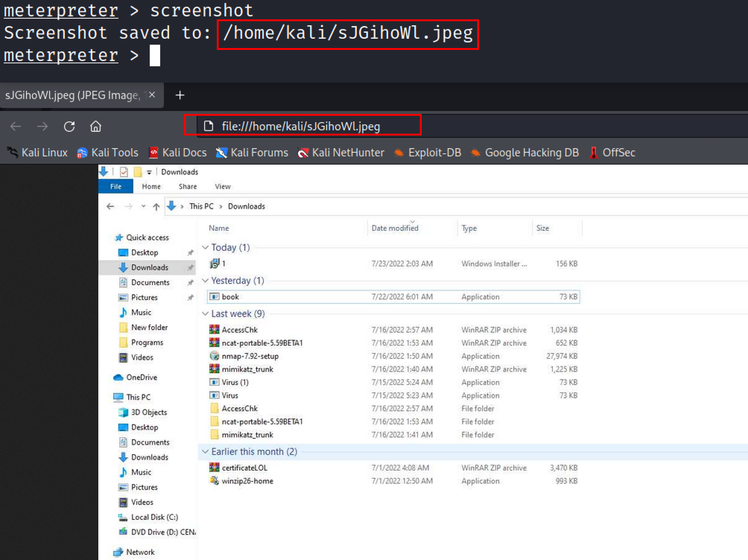
Task: Open the Kali Tools bookmark
Action: click(x=107, y=152)
